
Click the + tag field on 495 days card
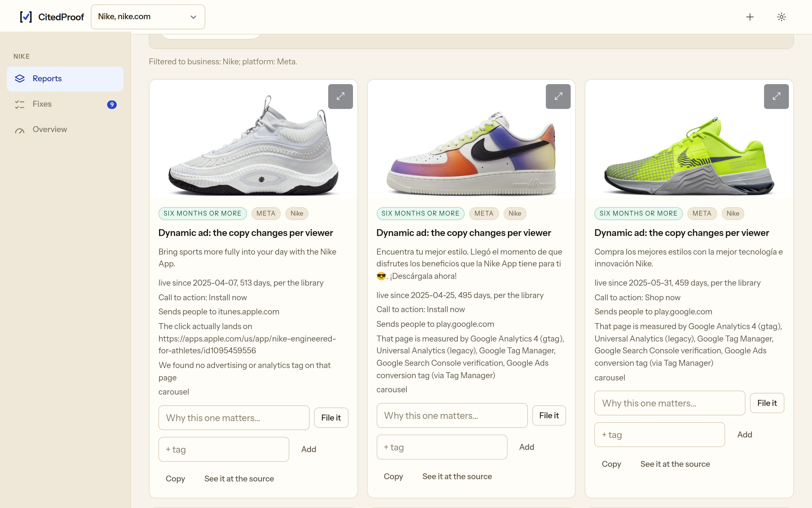(x=442, y=447)
